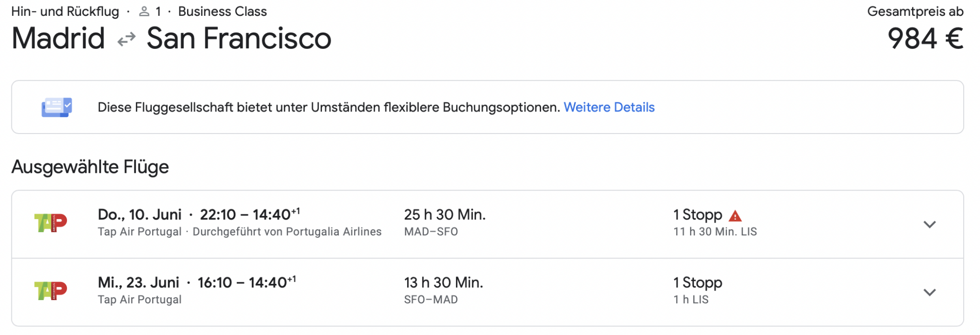Open the Weitere Details link
Image resolution: width=980 pixels, height=335 pixels.
pyautogui.click(x=609, y=107)
